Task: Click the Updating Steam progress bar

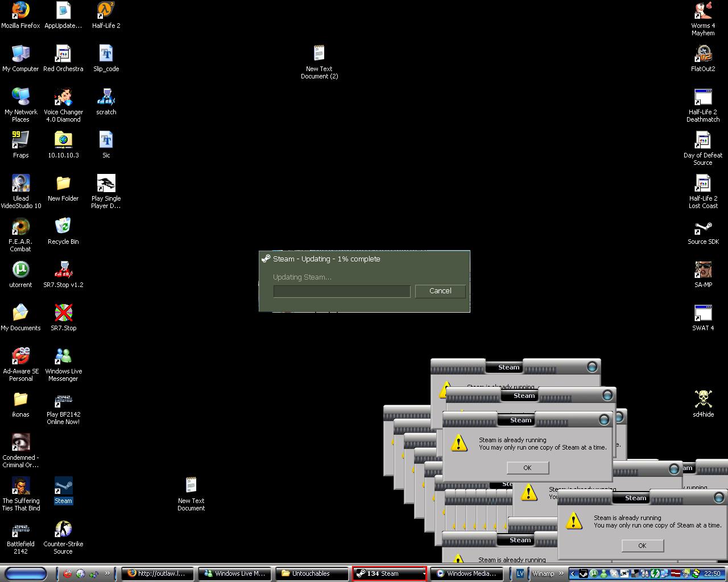Action: point(341,292)
